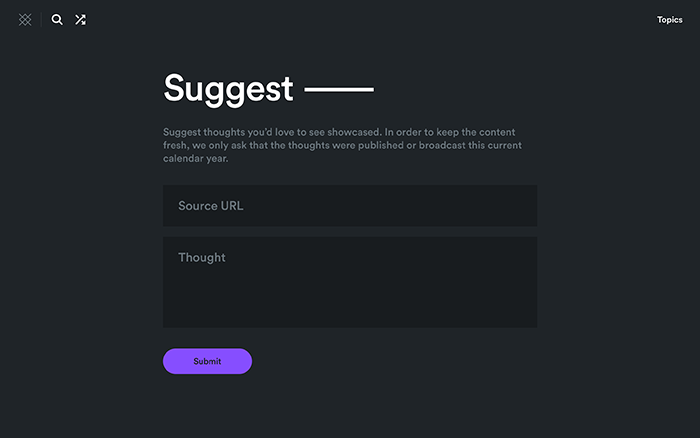The width and height of the screenshot is (700, 438).
Task: Click inside the Thought text area
Action: (350, 280)
